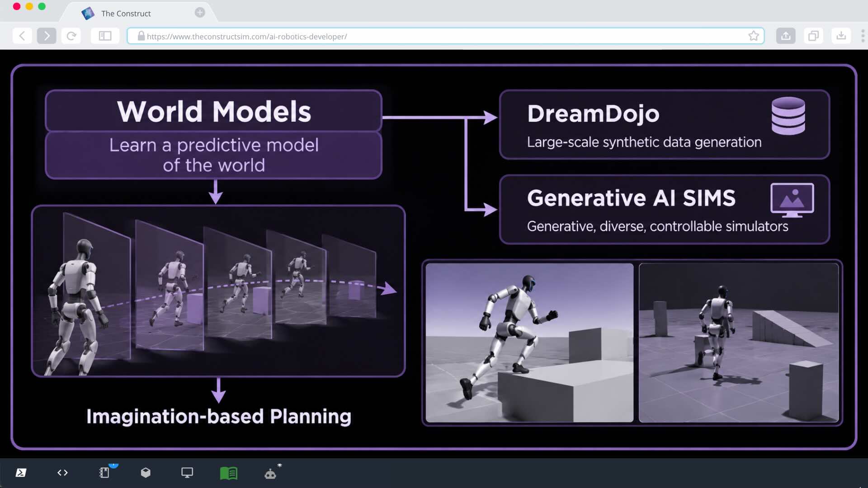
Task: Click the DreamDojo title
Action: tap(593, 113)
